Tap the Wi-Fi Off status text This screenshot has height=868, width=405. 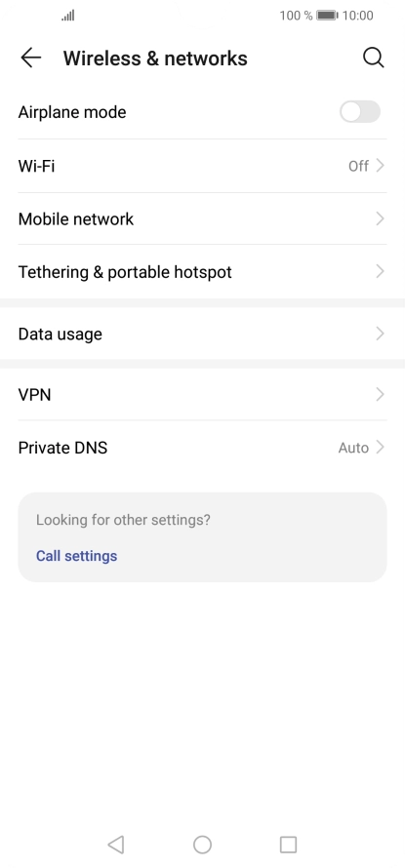(x=358, y=166)
